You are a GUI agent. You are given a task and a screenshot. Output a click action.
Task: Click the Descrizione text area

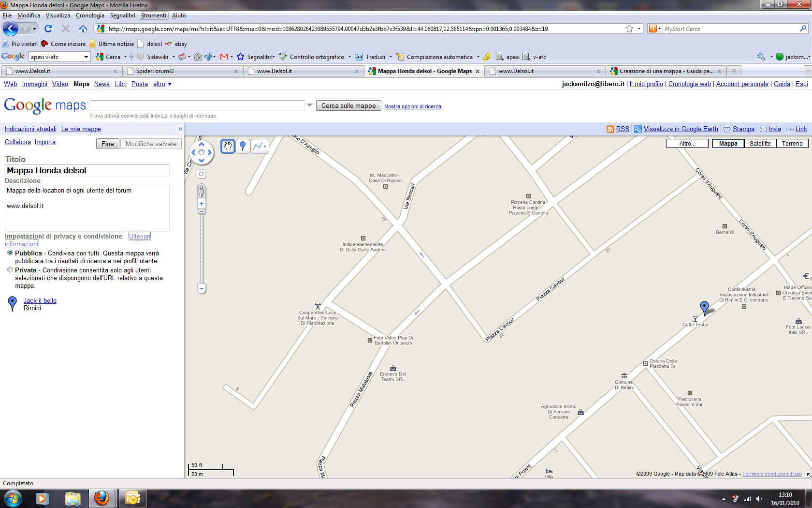87,208
